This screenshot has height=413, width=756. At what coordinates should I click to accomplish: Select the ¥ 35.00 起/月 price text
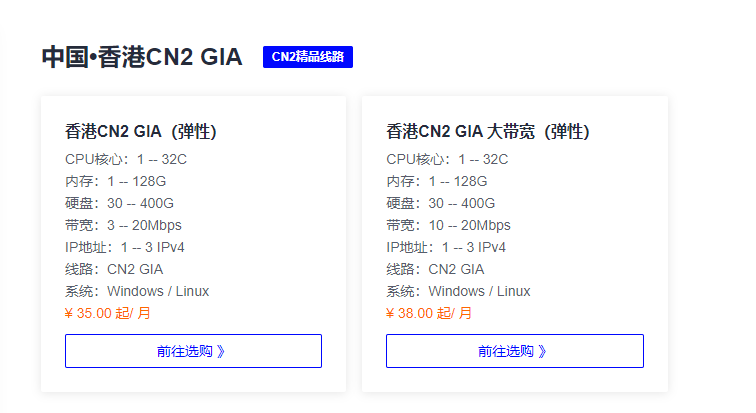pos(107,313)
